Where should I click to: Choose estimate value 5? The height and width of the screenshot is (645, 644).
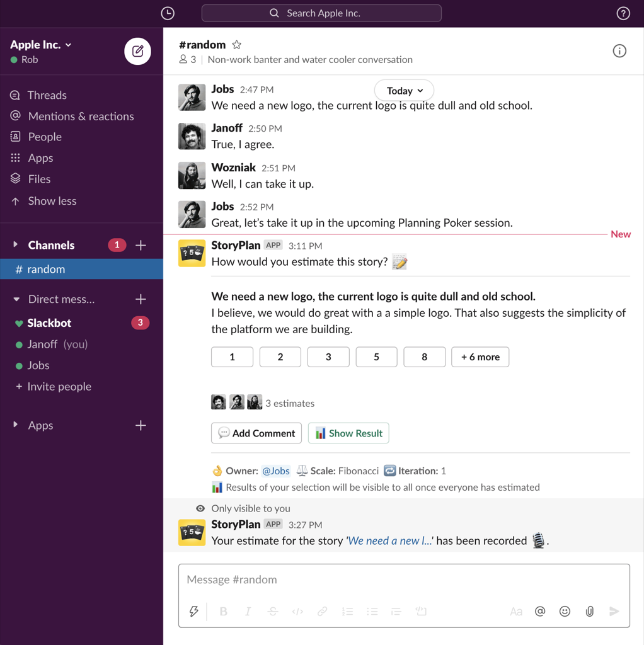[376, 357]
